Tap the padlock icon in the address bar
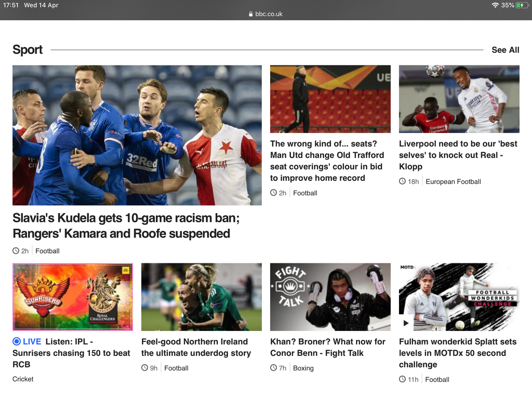 pos(251,14)
